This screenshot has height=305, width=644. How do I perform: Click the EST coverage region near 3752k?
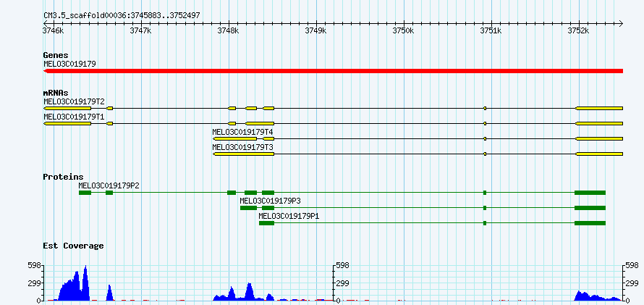pyautogui.click(x=598, y=296)
